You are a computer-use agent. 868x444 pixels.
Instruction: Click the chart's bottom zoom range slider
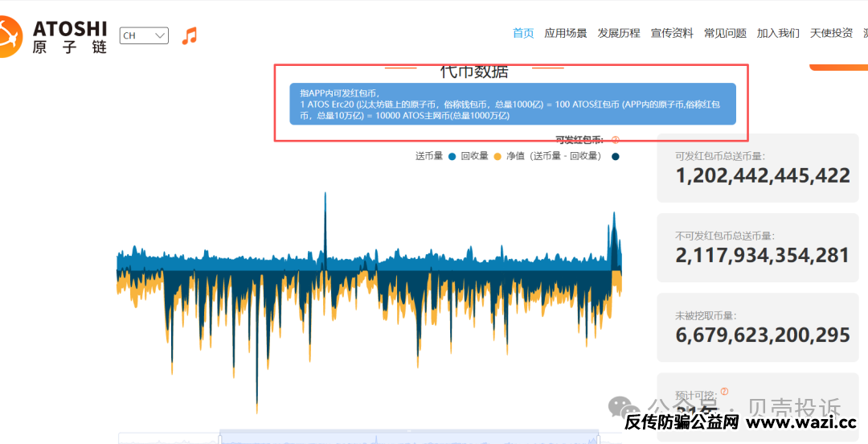point(409,437)
